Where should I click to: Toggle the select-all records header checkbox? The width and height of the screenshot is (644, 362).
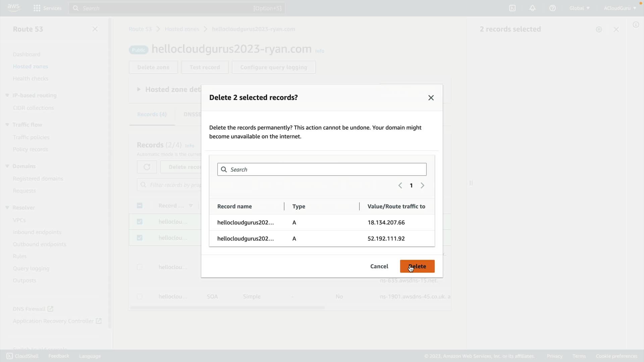pyautogui.click(x=140, y=205)
